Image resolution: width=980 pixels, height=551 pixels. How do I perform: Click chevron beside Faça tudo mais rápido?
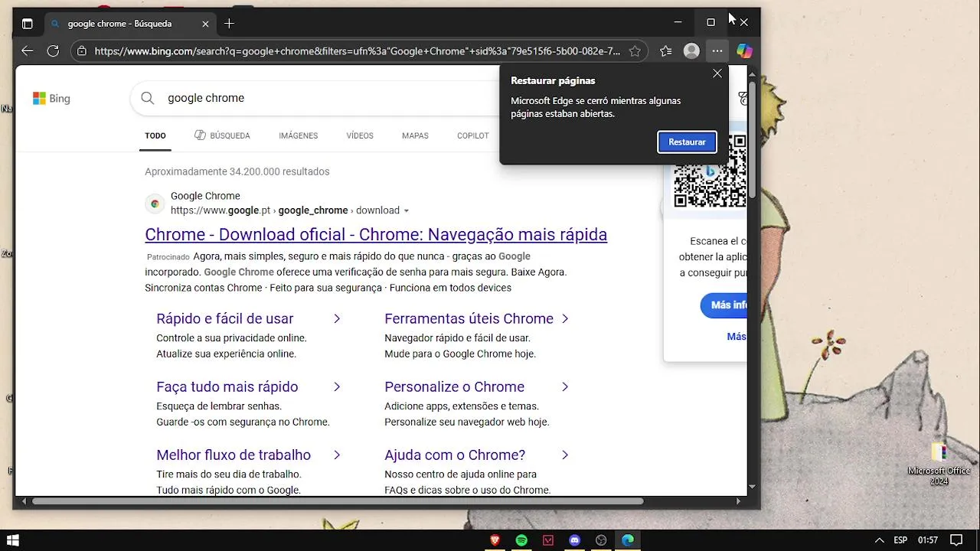[x=337, y=386]
